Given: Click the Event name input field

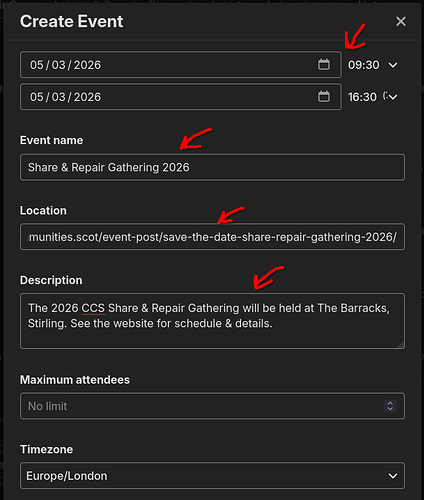Looking at the screenshot, I should pyautogui.click(x=212, y=167).
